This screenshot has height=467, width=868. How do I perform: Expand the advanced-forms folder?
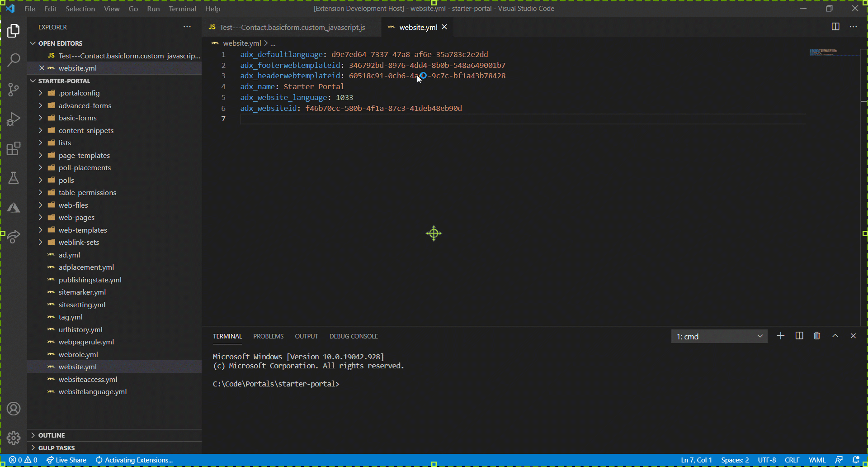(114, 105)
